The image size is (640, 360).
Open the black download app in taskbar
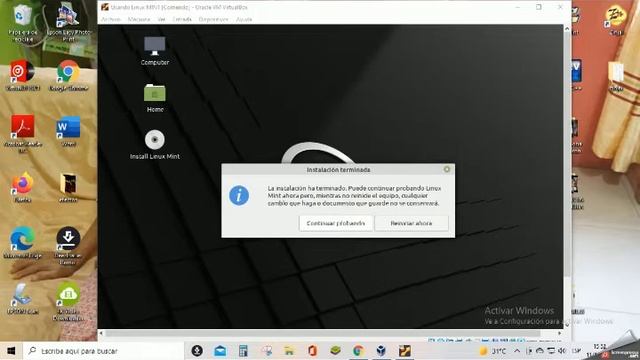197,351
